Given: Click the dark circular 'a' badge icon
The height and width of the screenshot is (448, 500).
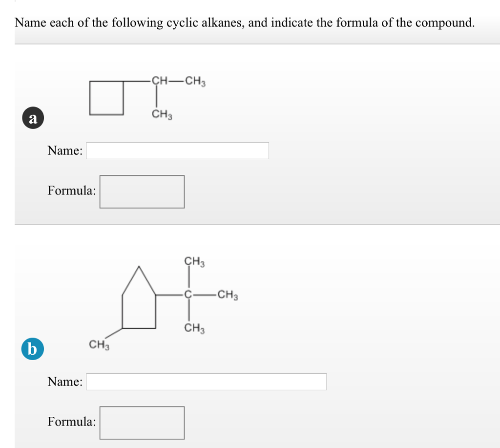Looking at the screenshot, I should tap(32, 117).
